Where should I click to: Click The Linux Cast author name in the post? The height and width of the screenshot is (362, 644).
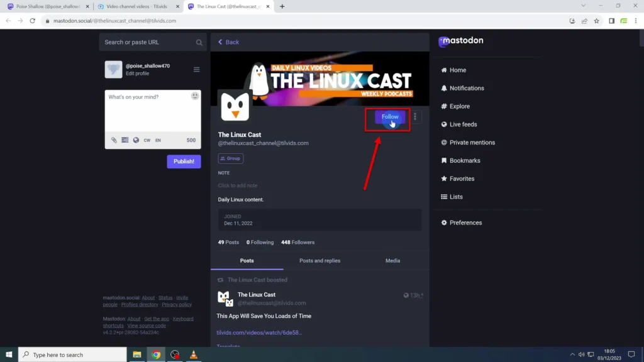tap(257, 295)
